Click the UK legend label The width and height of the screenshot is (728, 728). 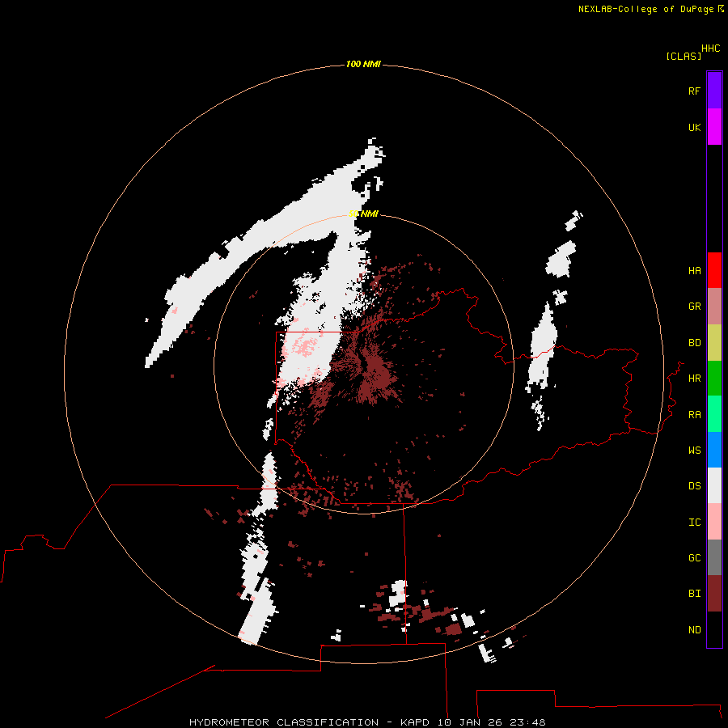pos(694,128)
